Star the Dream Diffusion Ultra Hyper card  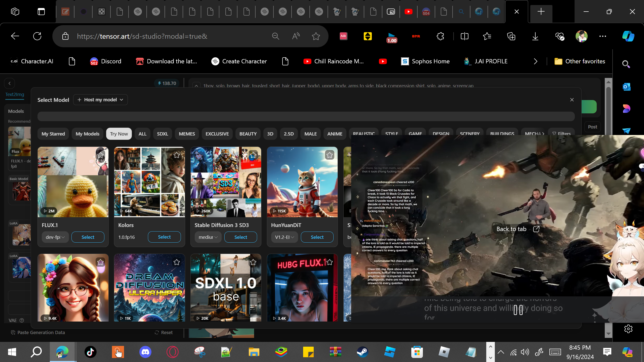pyautogui.click(x=177, y=262)
